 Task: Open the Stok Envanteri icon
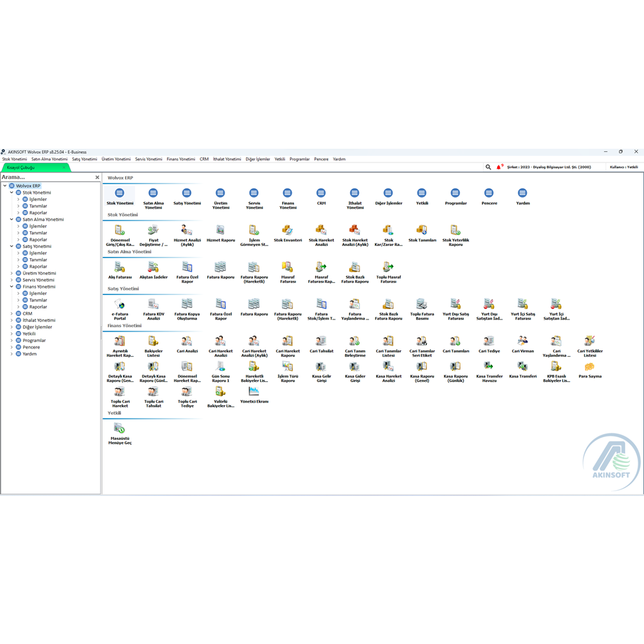[287, 231]
